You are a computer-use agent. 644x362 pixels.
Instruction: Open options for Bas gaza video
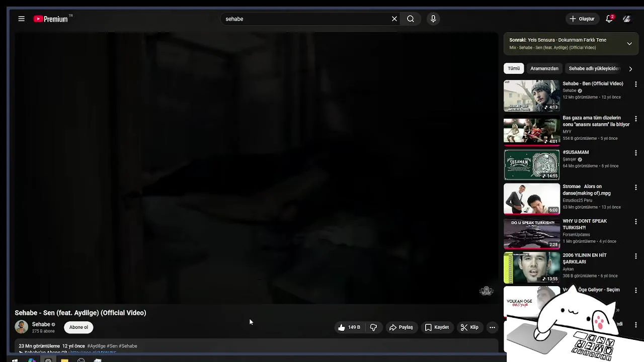pos(635,119)
